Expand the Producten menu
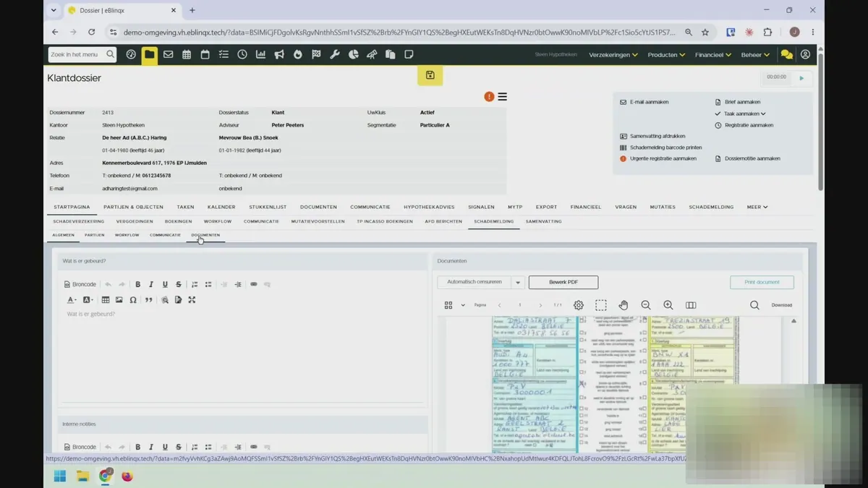The width and height of the screenshot is (868, 488). coord(666,54)
